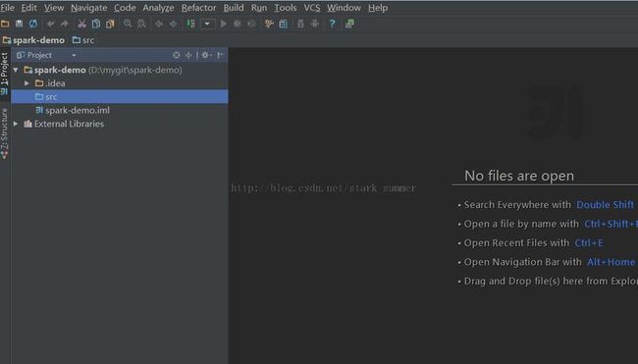Hide the Project panel with hide icon
Screen dimensions: 638x364
(x=220, y=55)
